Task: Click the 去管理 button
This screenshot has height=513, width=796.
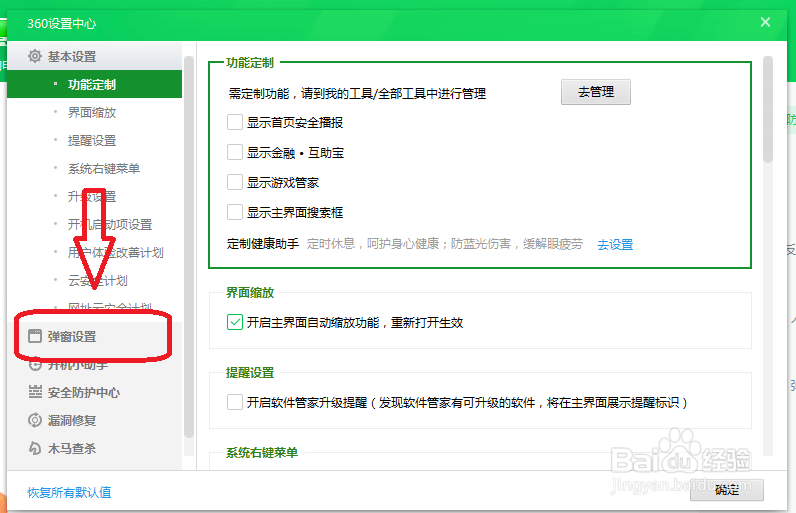Action: click(595, 92)
